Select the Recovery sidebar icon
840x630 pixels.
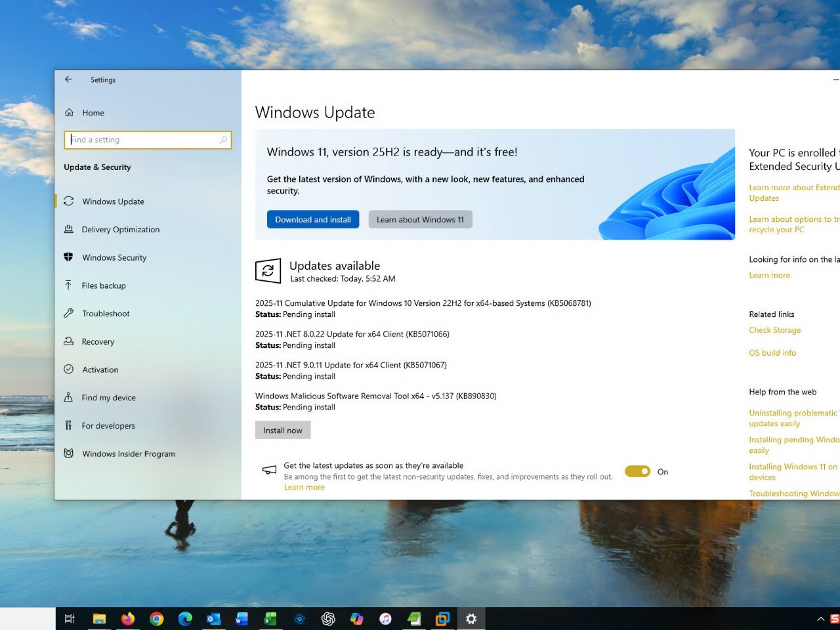point(69,341)
